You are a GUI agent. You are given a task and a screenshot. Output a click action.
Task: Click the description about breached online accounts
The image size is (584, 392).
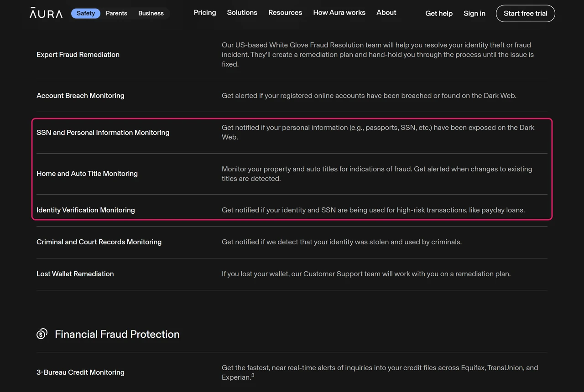pos(369,96)
